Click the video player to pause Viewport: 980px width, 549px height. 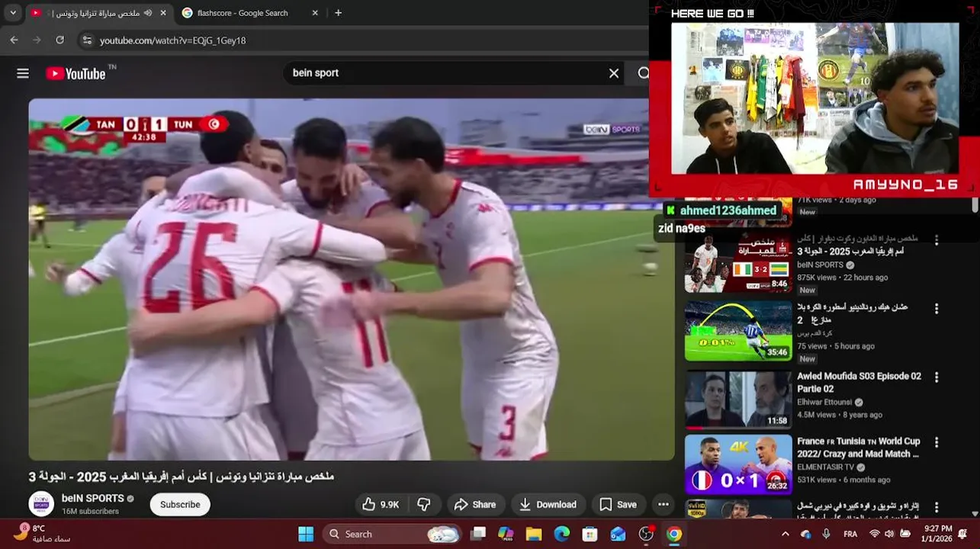click(x=352, y=279)
